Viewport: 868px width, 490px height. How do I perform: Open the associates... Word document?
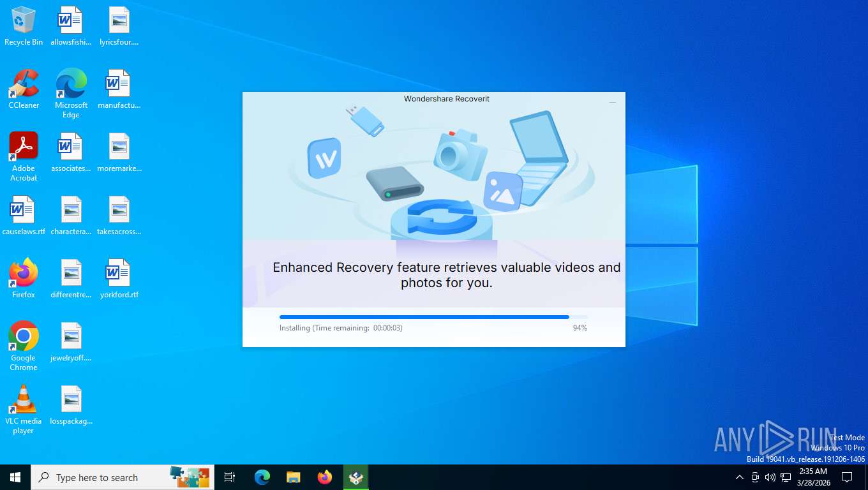71,152
